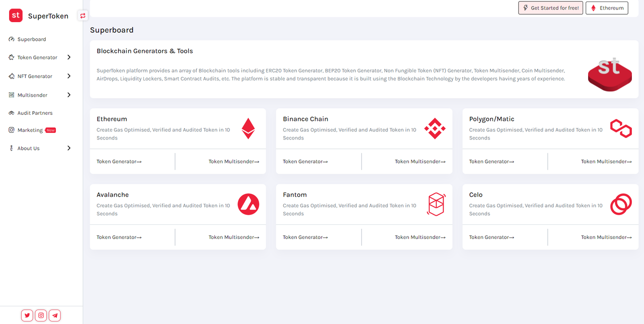644x324 pixels.
Task: Click the Celo card title
Action: (476, 195)
